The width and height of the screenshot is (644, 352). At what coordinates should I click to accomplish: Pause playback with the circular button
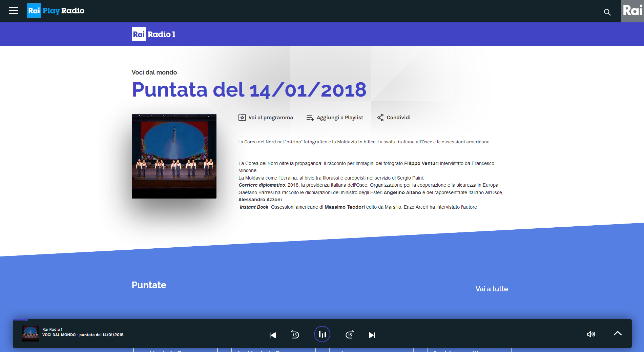pos(322,334)
